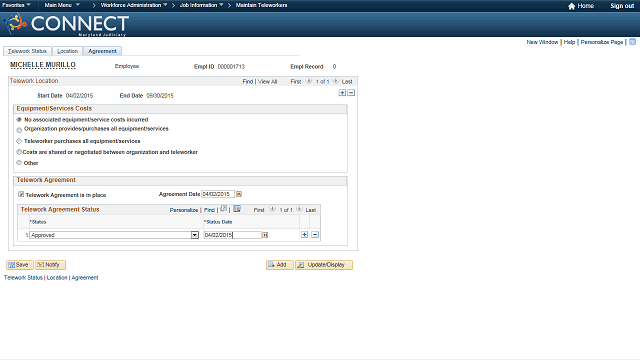Click Empl ID value 000001713

tap(231, 67)
